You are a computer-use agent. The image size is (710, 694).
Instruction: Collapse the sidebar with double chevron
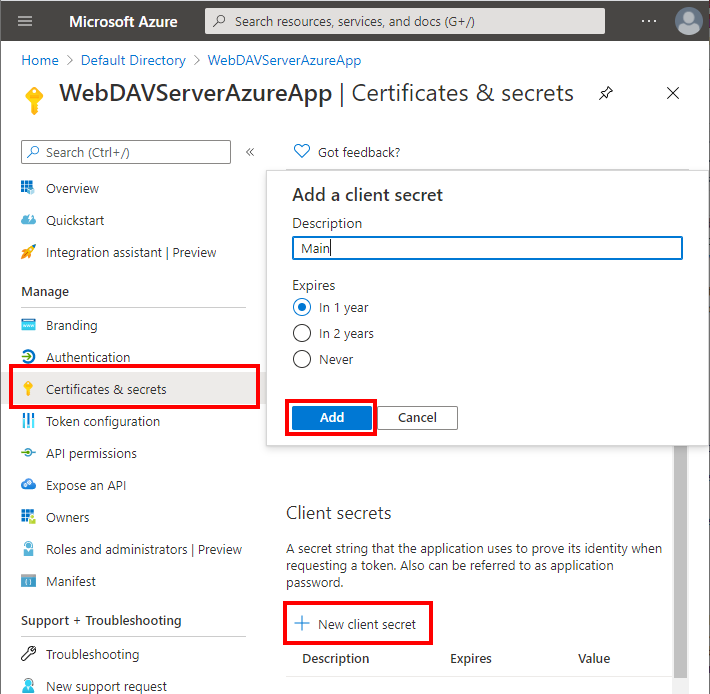pyautogui.click(x=250, y=152)
